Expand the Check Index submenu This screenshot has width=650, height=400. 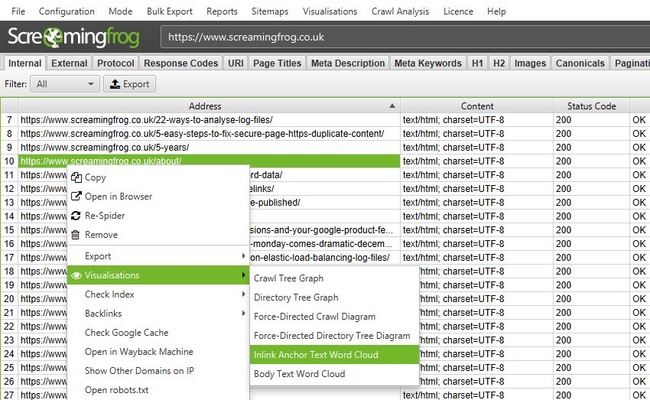(x=157, y=294)
